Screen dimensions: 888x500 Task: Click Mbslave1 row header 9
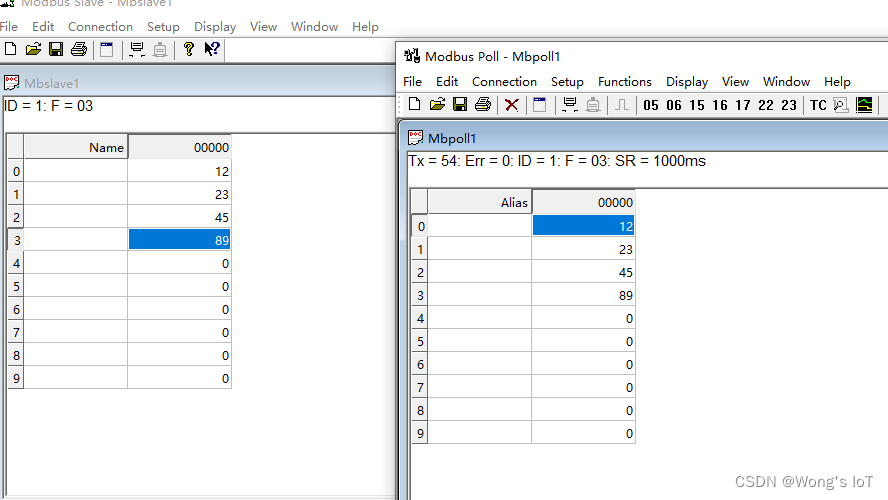[16, 378]
